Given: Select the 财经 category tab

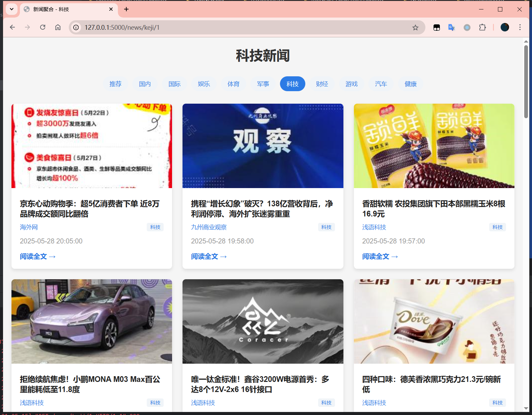Looking at the screenshot, I should coord(322,84).
